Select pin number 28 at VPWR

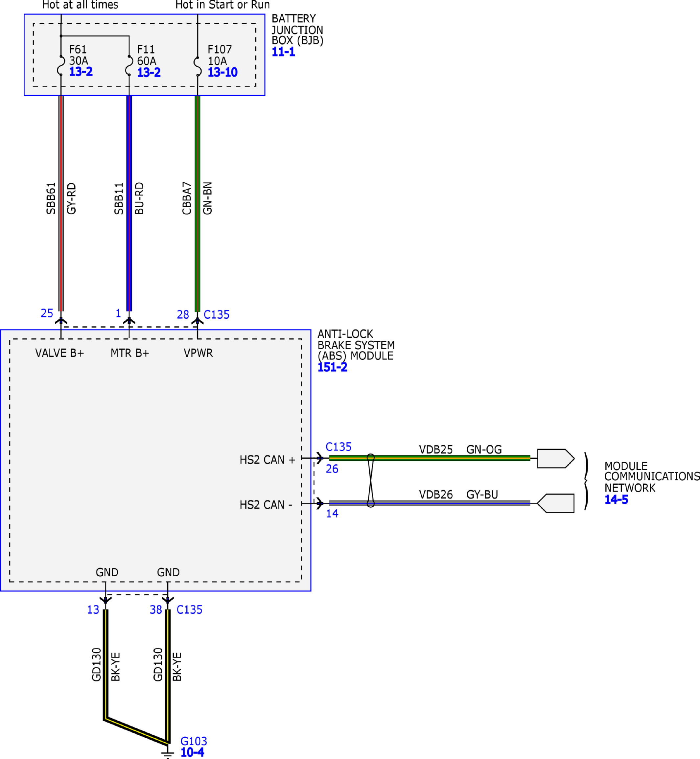183,315
